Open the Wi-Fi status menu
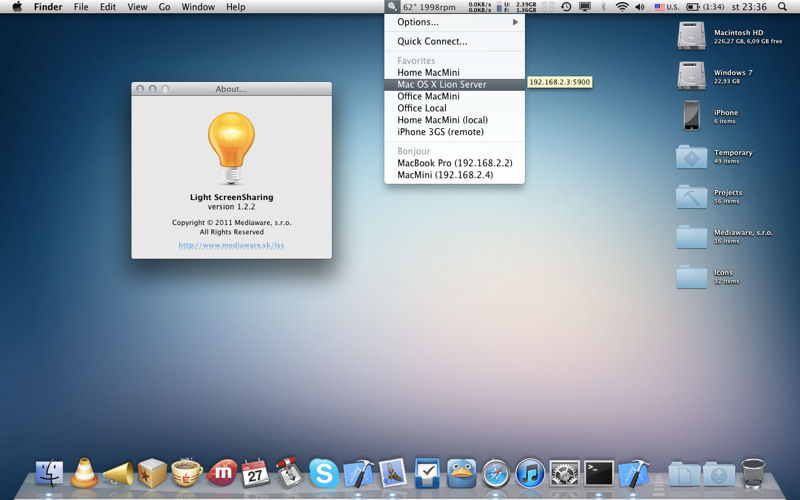Viewport: 800px width, 500px height. 621,7
